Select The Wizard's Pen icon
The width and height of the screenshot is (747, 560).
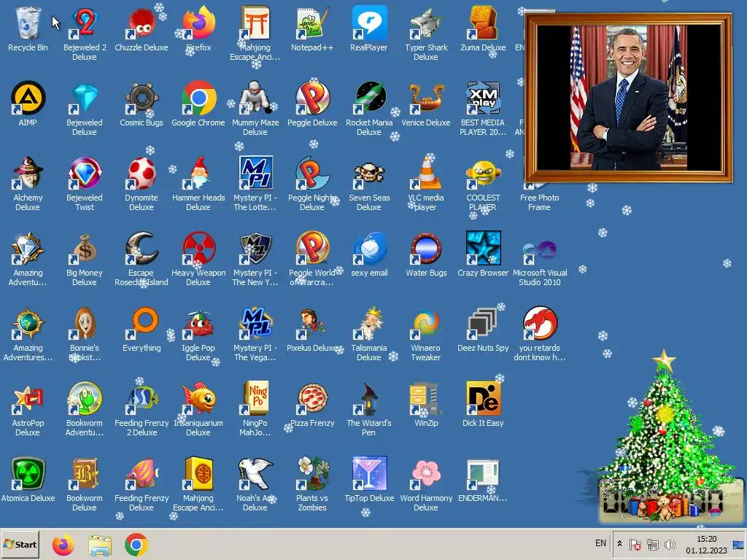pyautogui.click(x=368, y=398)
